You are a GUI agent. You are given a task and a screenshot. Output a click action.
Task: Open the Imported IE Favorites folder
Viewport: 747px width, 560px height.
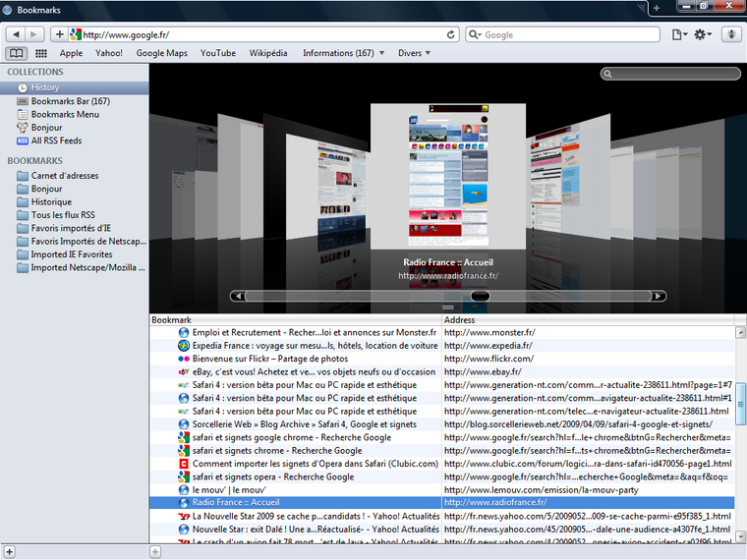[75, 254]
